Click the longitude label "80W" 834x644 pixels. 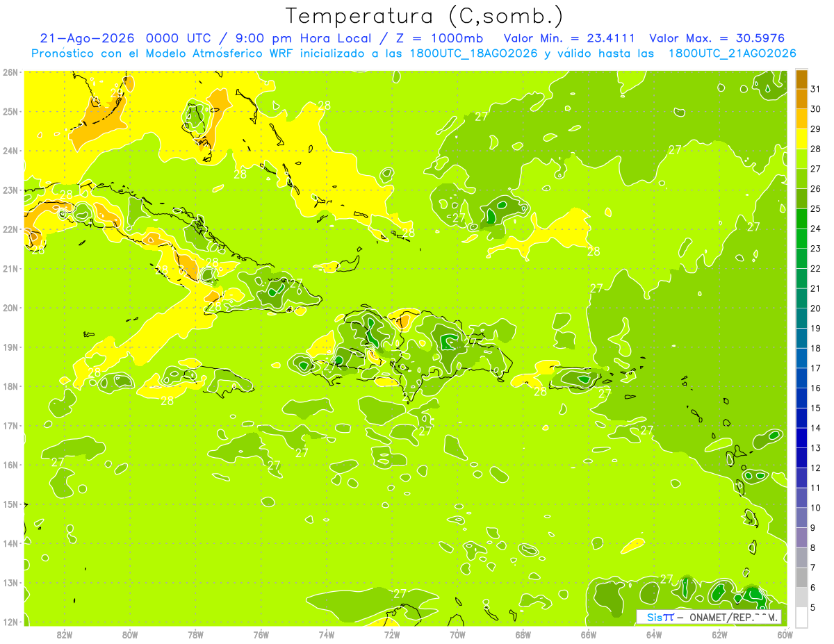coord(130,634)
